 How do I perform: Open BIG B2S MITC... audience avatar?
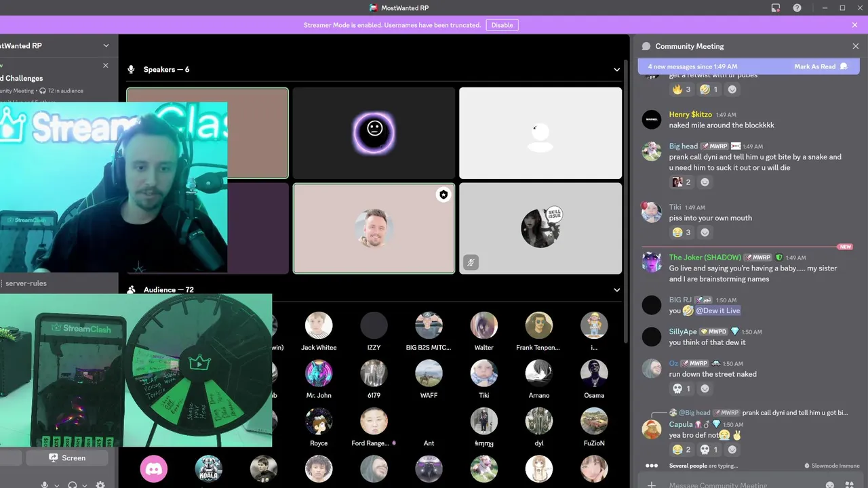pos(429,325)
